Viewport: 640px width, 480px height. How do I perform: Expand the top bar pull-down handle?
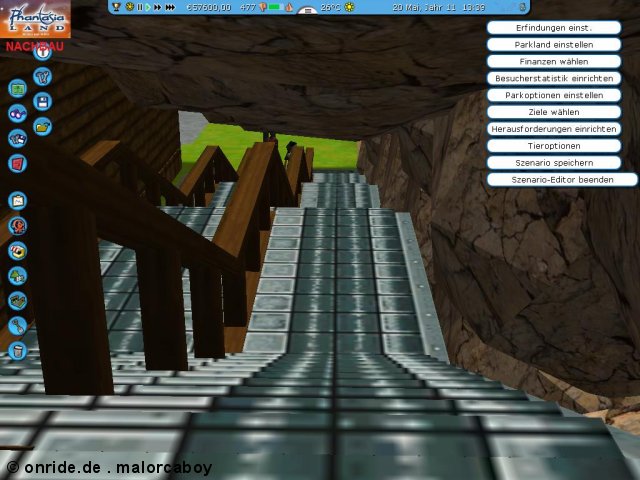pos(308,11)
